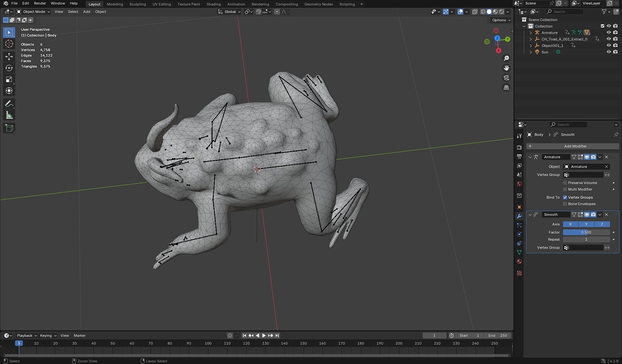Choose the Scale tool

click(9, 80)
